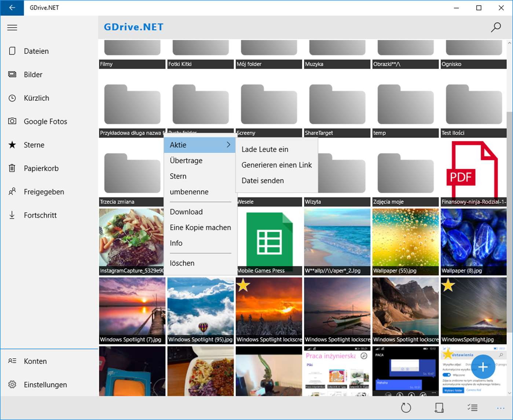Click the blue plus add button

[483, 367]
